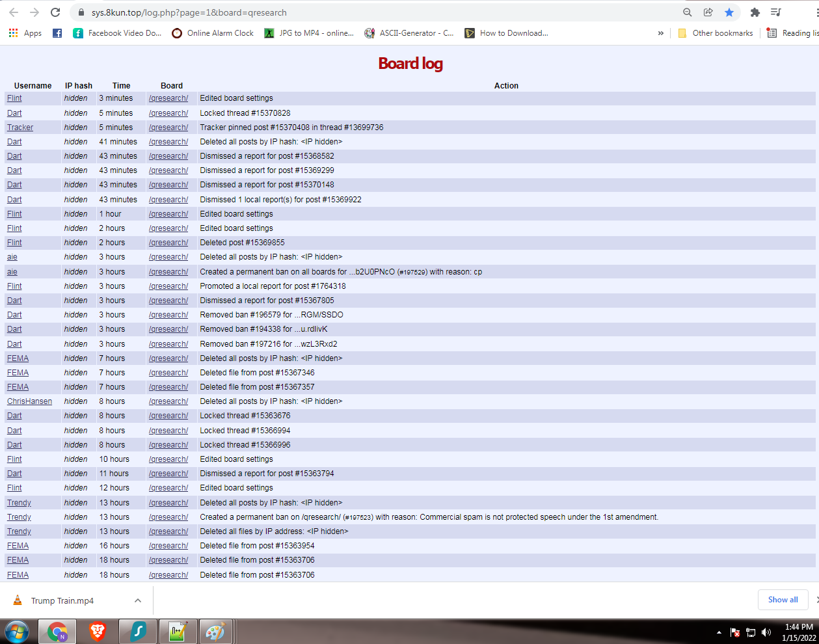Select the text 'Dismissed 1 local report(s) for post #15369922'
Viewport: 819px width, 644px height.
280,200
